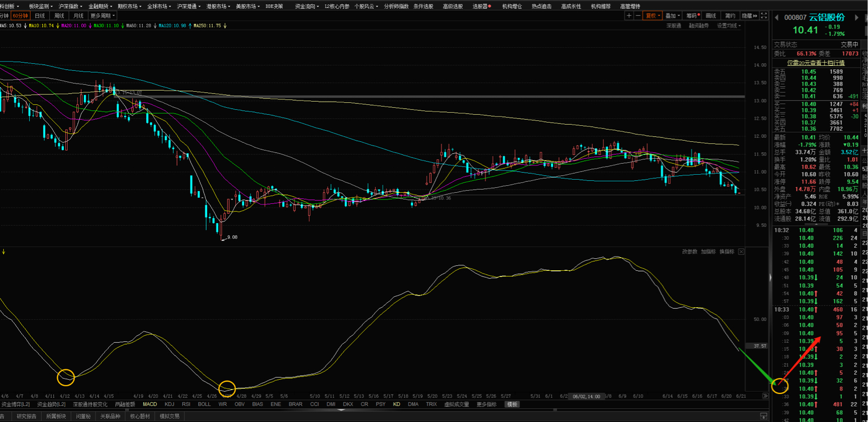Click the L2核心内参 menu item
The height and width of the screenshot is (422, 868).
point(337,6)
